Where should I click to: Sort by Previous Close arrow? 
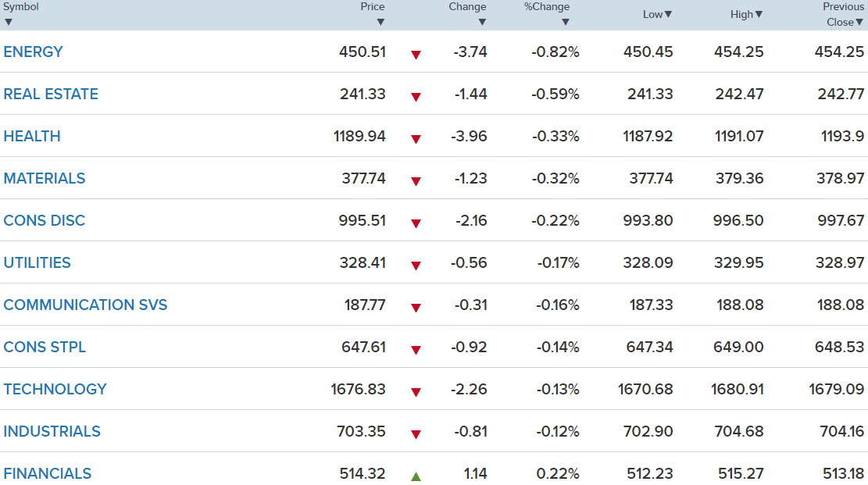pyautogui.click(x=859, y=22)
